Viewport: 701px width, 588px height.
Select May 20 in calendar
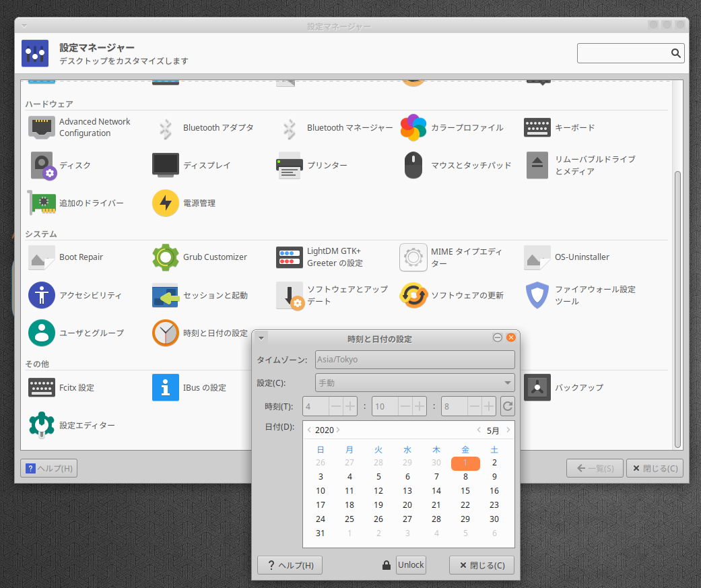pos(407,505)
